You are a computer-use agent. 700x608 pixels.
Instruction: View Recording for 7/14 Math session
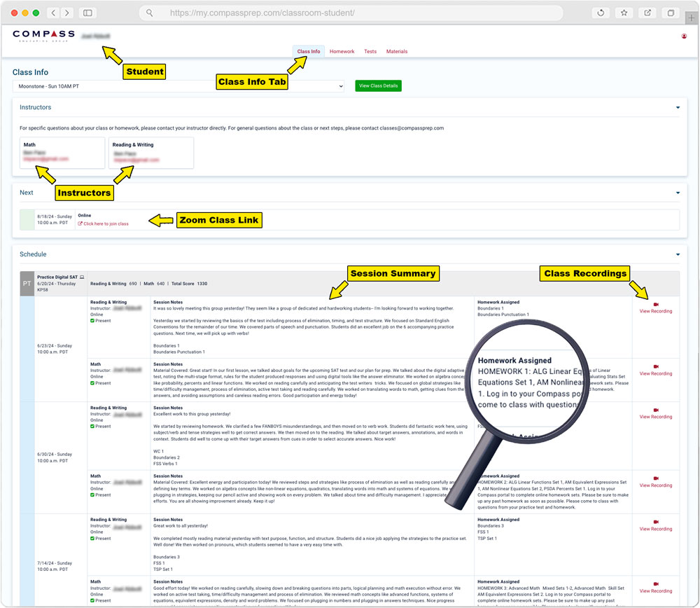pos(656,591)
